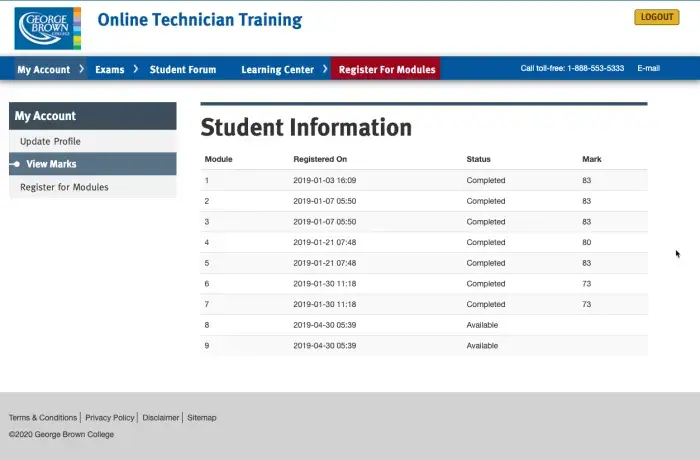Image resolution: width=700 pixels, height=460 pixels.
Task: Click mark 83 in module 3 row
Action: (x=587, y=222)
